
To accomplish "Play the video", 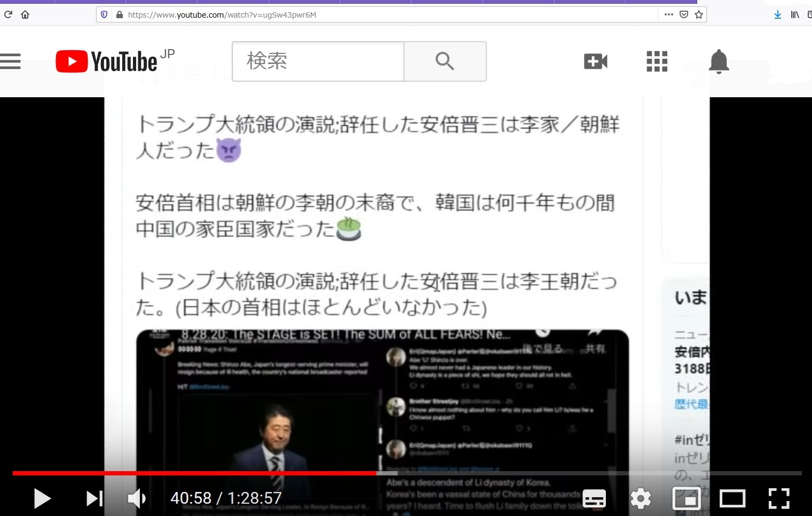I will tap(42, 498).
